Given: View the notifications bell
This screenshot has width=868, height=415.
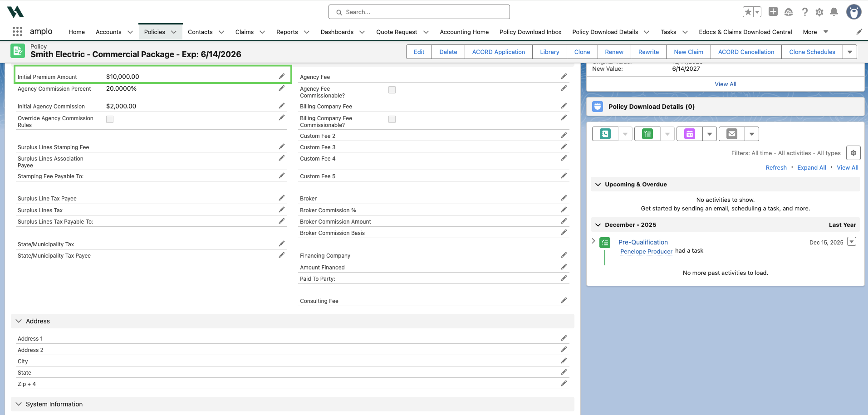Looking at the screenshot, I should pyautogui.click(x=834, y=12).
